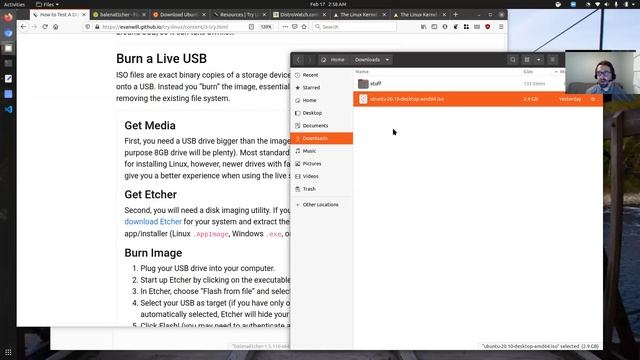Open clock and calendar showing Feb 17
This screenshot has width=640, height=360.
[328, 4]
